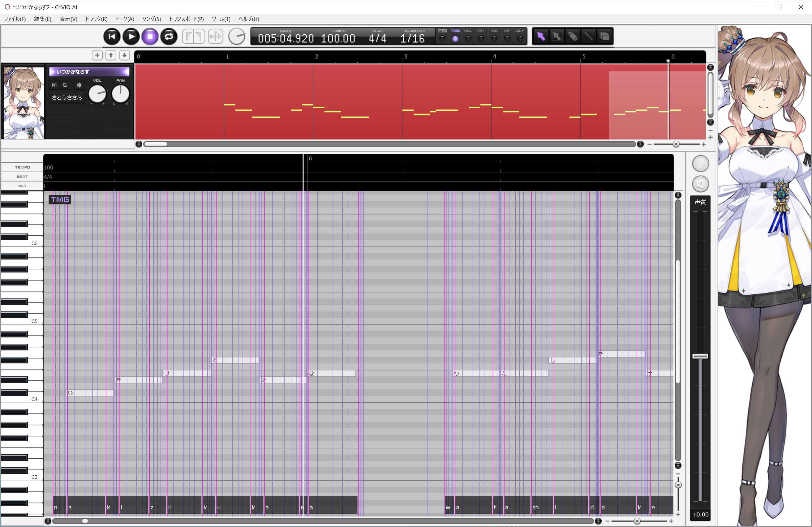Open the ファイル(F) menu

15,19
